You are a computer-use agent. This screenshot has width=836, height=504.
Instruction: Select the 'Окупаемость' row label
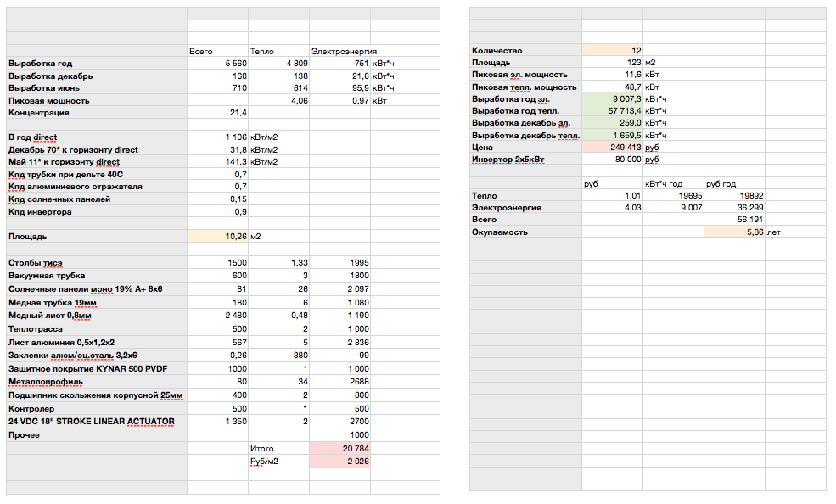(500, 232)
